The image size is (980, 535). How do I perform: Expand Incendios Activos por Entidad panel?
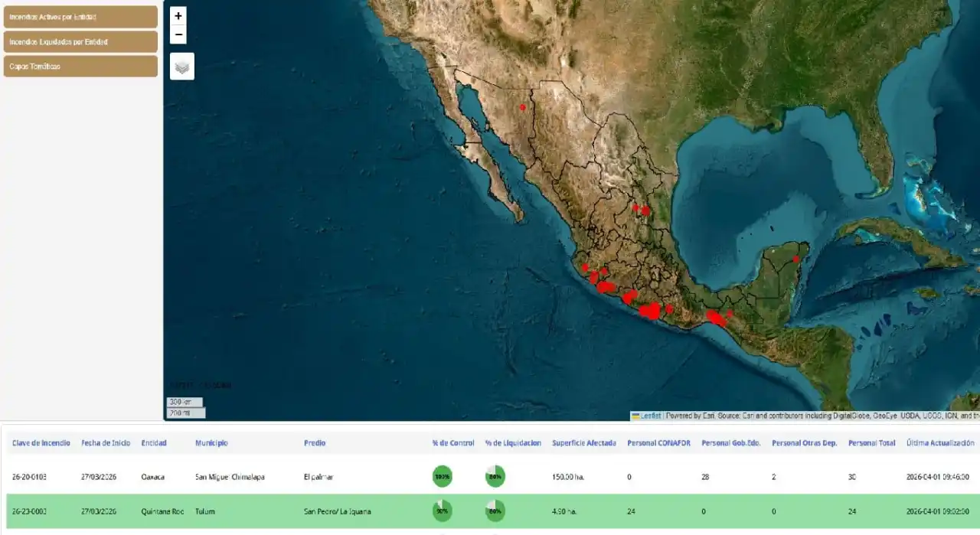pos(80,17)
